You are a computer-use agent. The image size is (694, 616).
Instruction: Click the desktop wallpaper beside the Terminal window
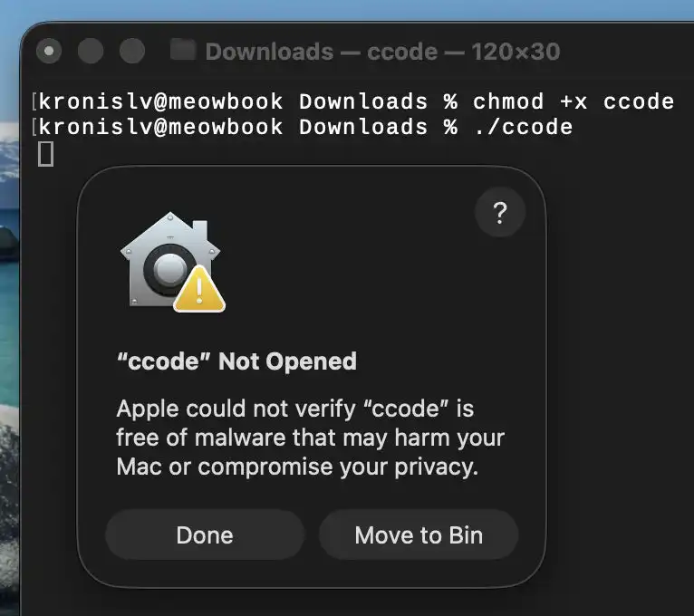[9, 354]
